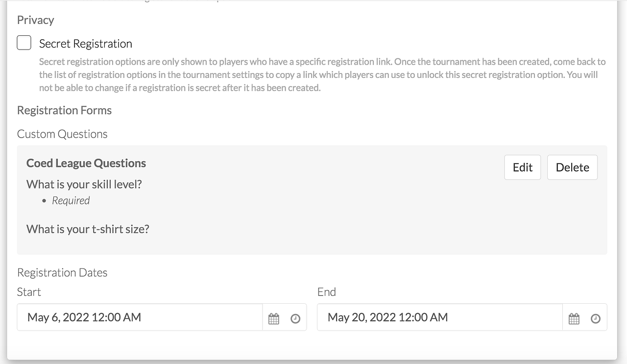This screenshot has width=627, height=364.
Task: Click the Privacy section heading
Action: [x=35, y=20]
